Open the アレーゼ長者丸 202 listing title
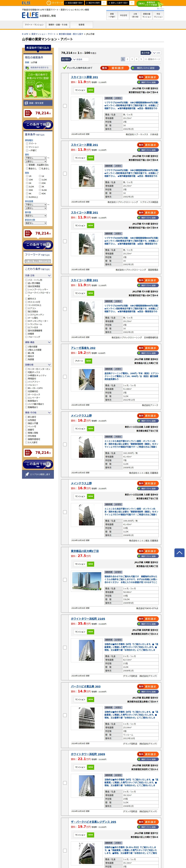 click(83, 348)
